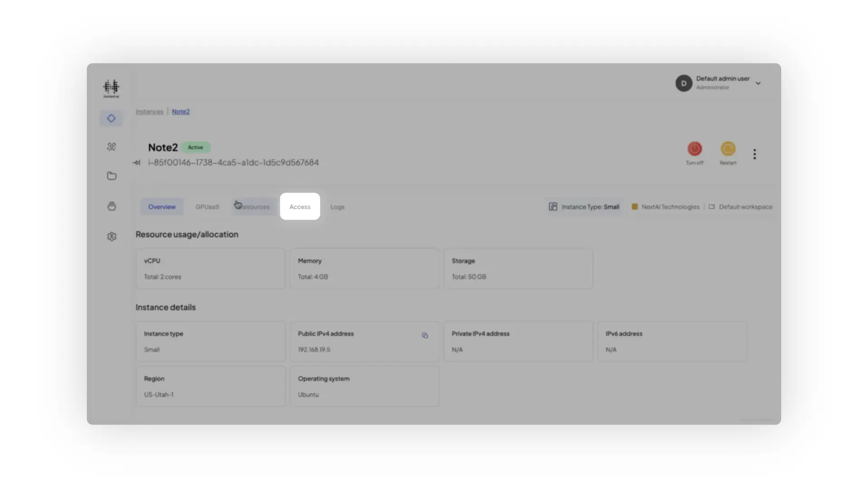Click the Active status badge
The image size is (868, 488).
[x=196, y=147]
